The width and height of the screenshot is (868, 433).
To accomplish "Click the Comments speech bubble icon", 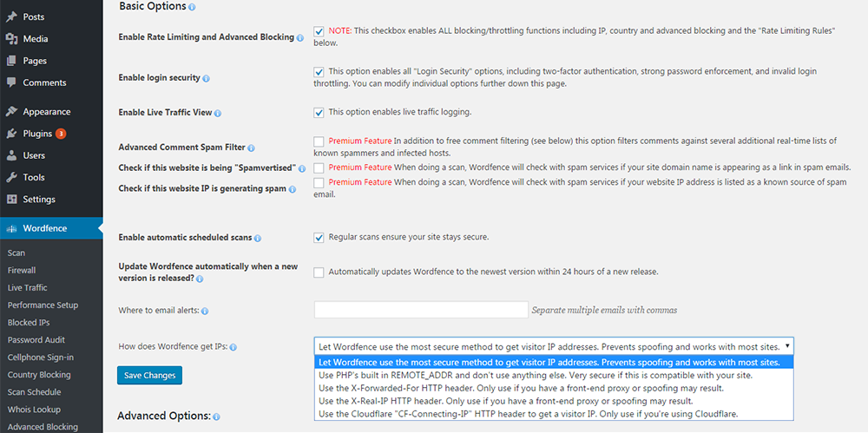I will coord(11,82).
